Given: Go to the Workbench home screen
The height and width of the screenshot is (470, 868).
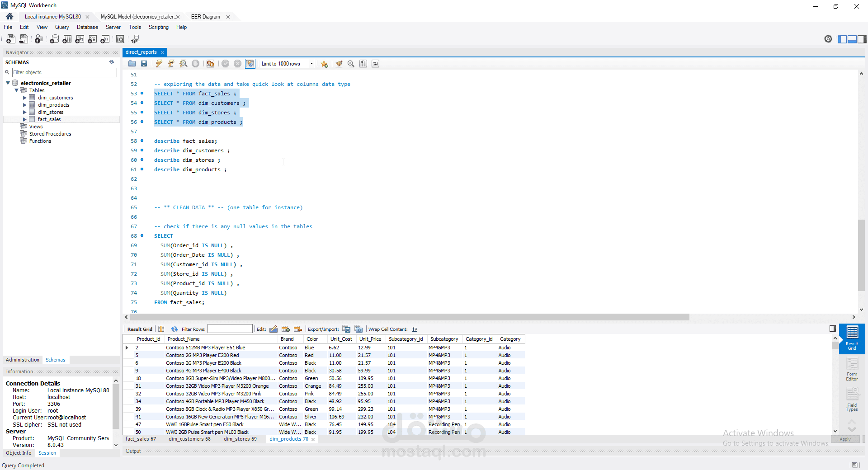Looking at the screenshot, I should [x=9, y=17].
